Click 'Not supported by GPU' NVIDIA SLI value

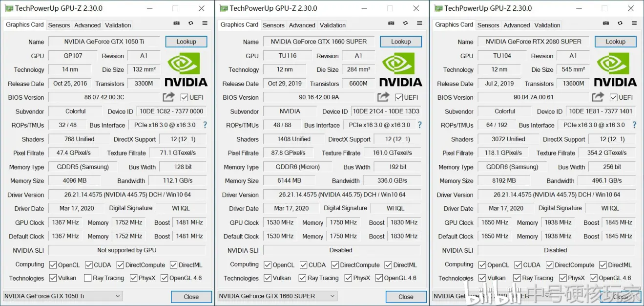(127, 250)
